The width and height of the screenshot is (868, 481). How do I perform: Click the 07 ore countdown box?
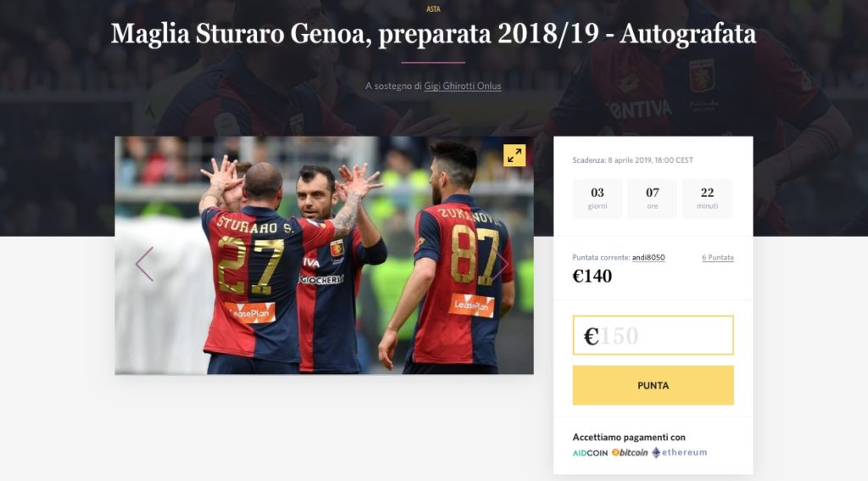click(x=652, y=199)
